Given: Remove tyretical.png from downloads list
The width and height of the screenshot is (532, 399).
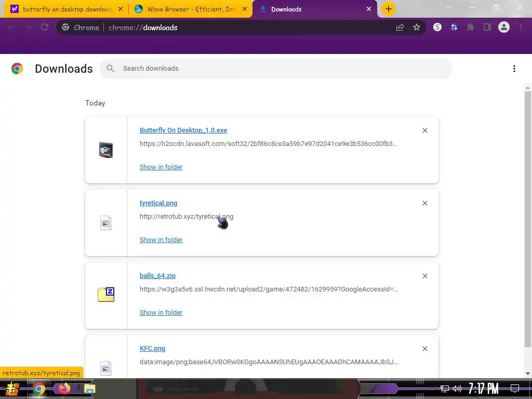Looking at the screenshot, I should 425,203.
